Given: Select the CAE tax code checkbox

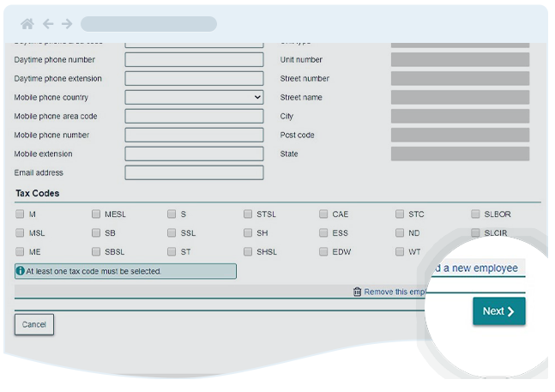Looking at the screenshot, I should tap(323, 214).
